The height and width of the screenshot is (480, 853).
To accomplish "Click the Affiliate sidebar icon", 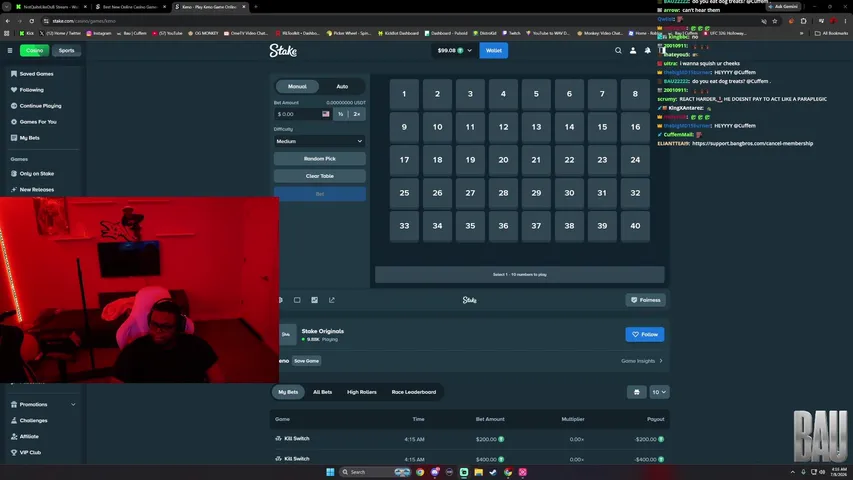I will (x=14, y=436).
